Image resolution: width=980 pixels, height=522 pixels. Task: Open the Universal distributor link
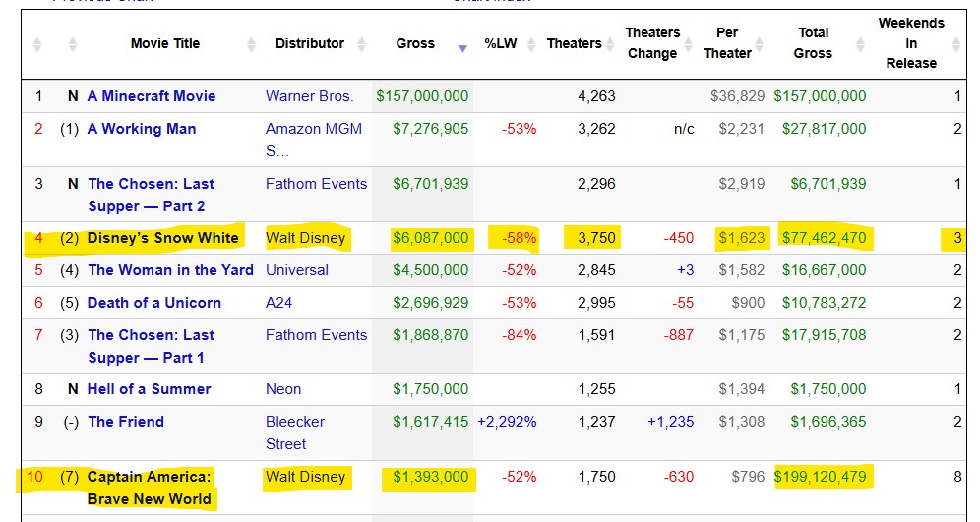(x=297, y=270)
